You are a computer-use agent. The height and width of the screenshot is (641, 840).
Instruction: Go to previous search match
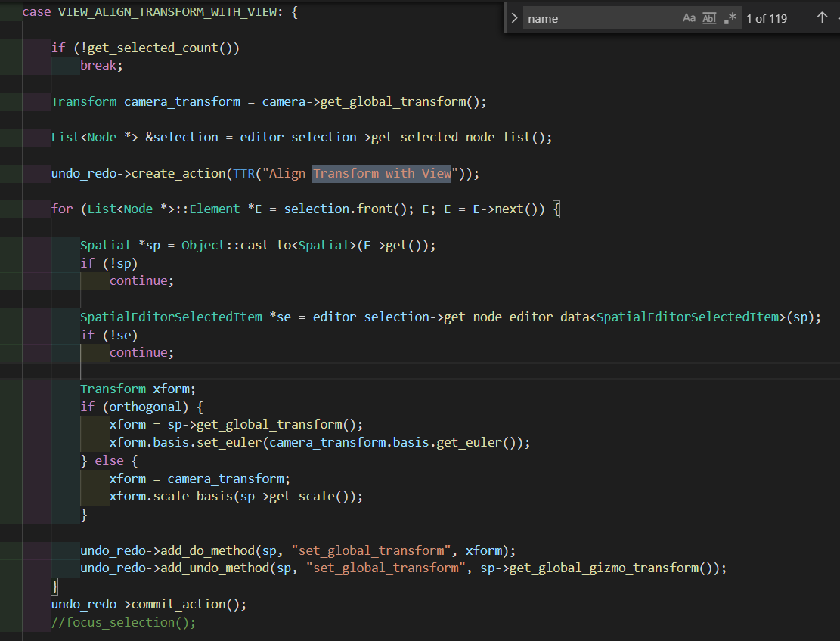822,17
